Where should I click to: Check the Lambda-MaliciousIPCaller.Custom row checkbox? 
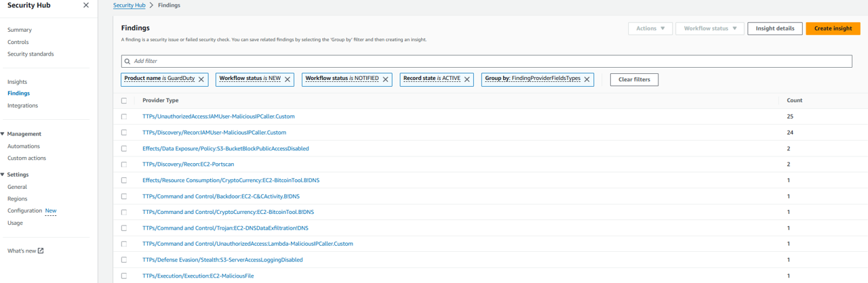(124, 244)
